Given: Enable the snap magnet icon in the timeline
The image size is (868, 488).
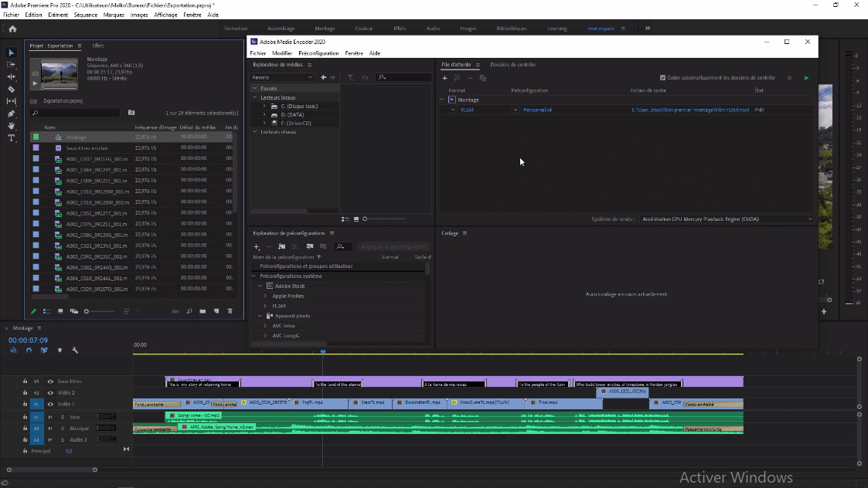Looking at the screenshot, I should pyautogui.click(x=29, y=351).
